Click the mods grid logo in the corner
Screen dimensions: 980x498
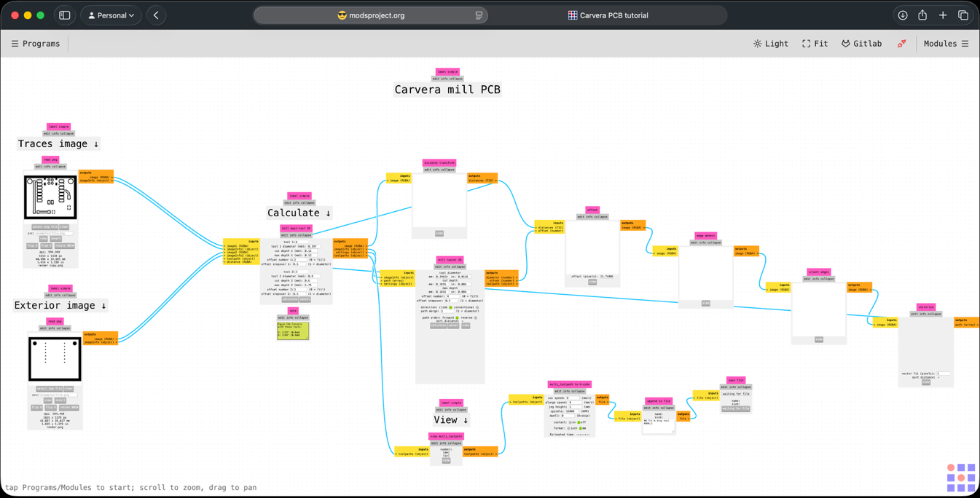[961, 478]
